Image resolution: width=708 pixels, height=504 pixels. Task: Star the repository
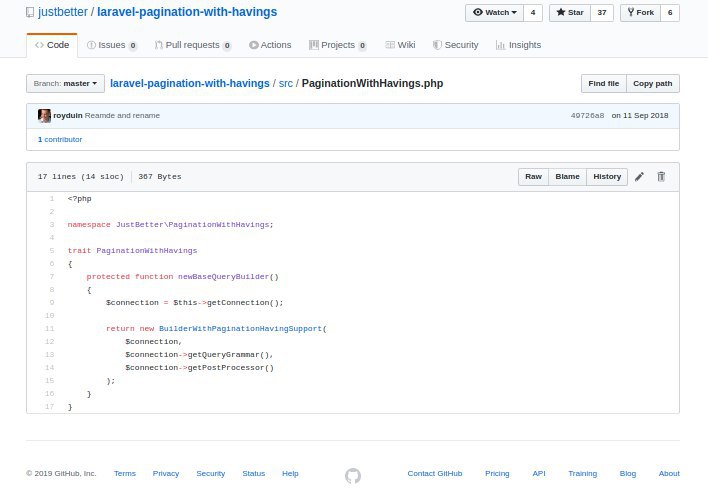point(570,13)
